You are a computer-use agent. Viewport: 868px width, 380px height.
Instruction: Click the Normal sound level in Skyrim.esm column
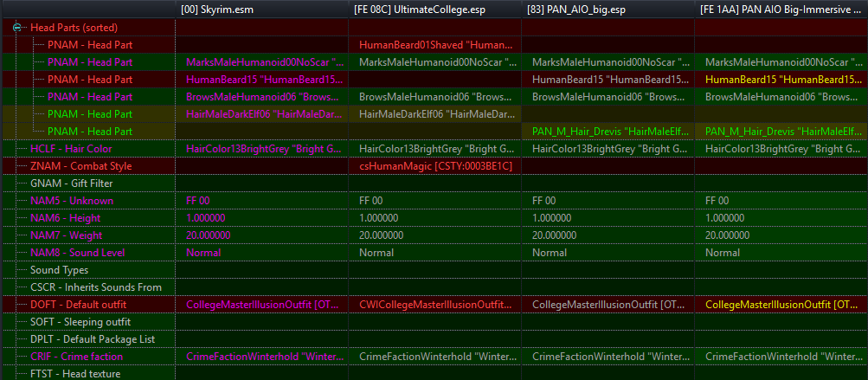coord(203,253)
